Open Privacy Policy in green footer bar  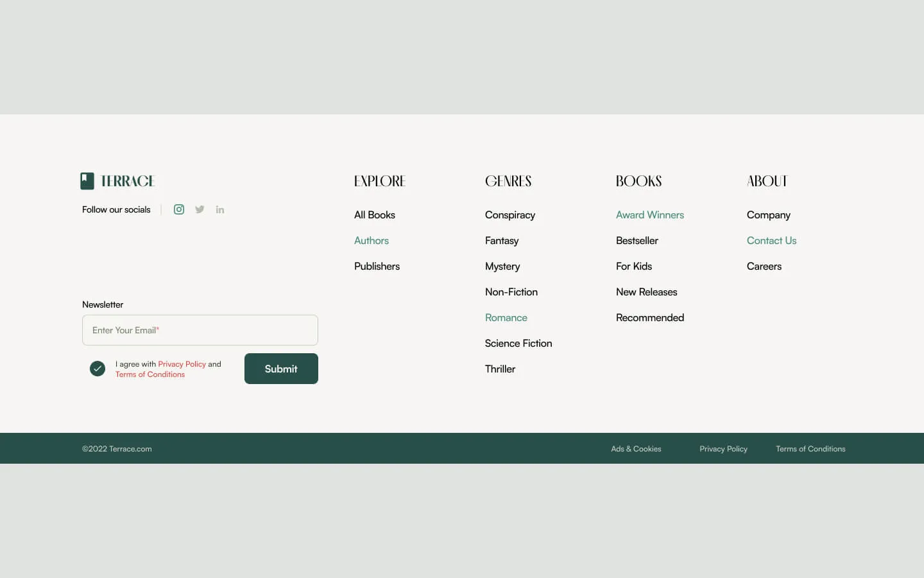(723, 449)
